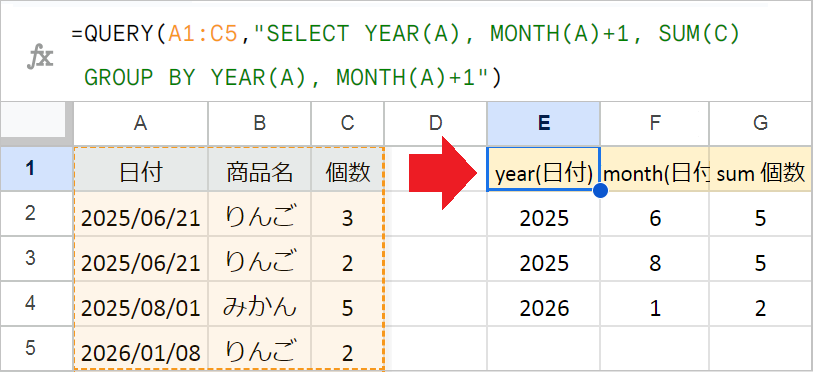
Task: Click the select-all corner box
Action: [x=33, y=120]
